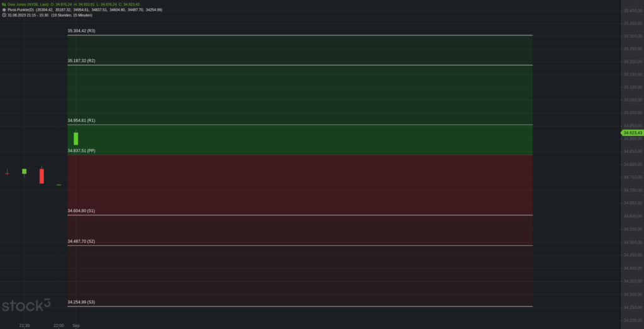Click the green candle between R1 and PP
This screenshot has height=329, width=644.
(76, 138)
